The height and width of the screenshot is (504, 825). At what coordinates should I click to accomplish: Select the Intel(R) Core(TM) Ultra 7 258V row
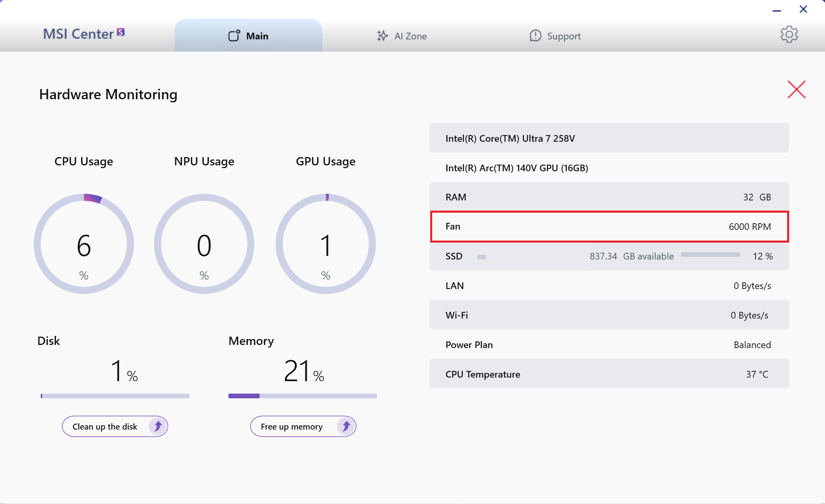coord(609,138)
